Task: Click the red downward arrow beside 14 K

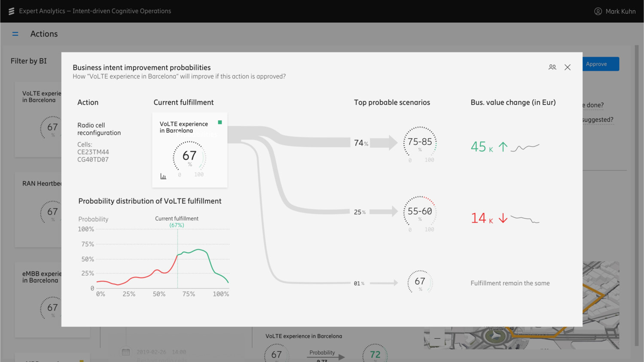Action: coord(502,218)
